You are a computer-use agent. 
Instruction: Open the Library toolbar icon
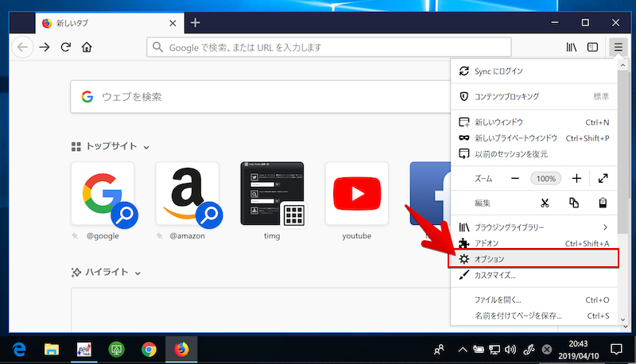tap(571, 47)
